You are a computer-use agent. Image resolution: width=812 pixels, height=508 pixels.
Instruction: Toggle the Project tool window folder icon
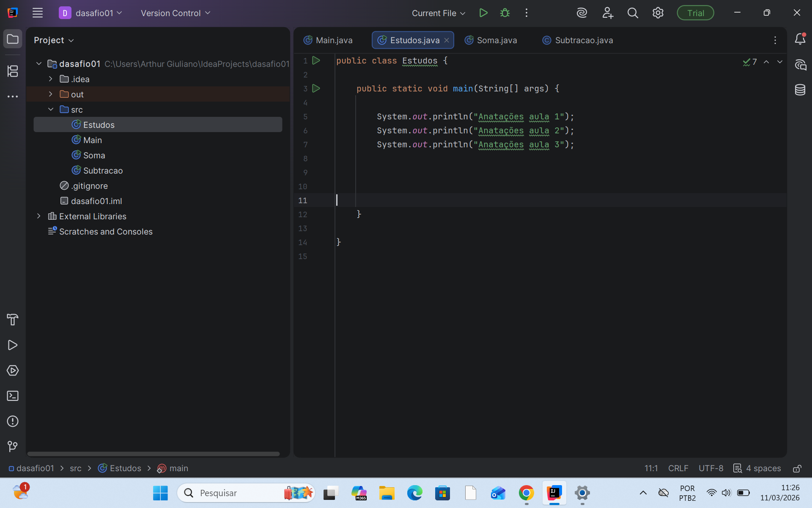[13, 39]
